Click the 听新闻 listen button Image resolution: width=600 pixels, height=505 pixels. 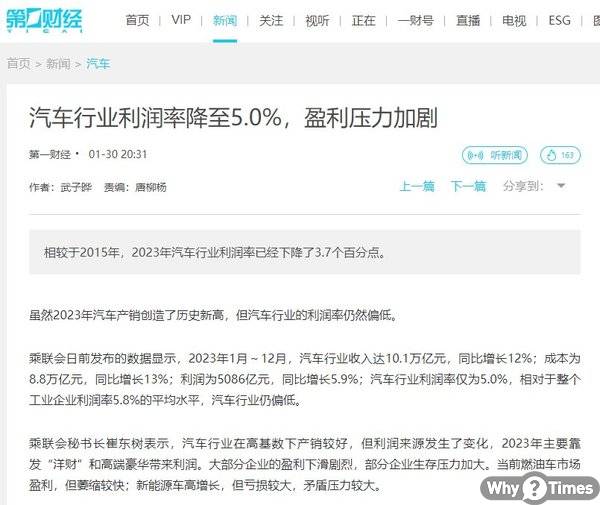[495, 155]
